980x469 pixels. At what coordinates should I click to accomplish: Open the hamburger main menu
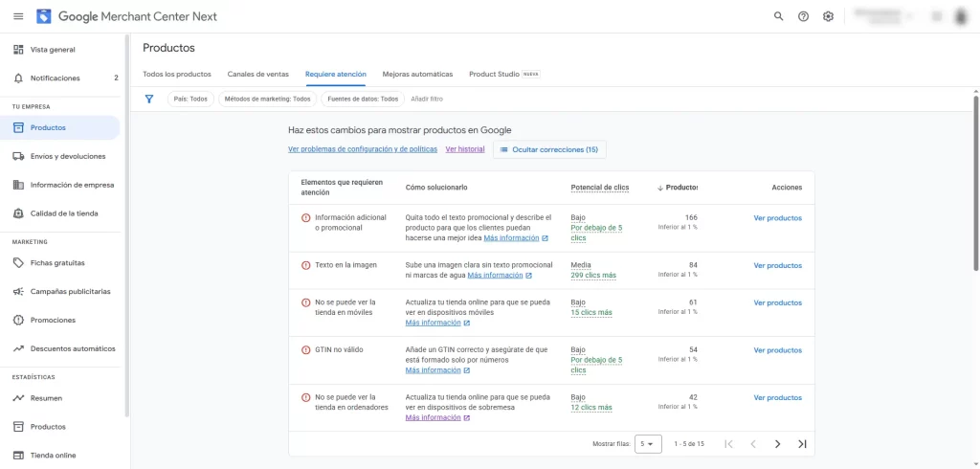[x=18, y=17]
